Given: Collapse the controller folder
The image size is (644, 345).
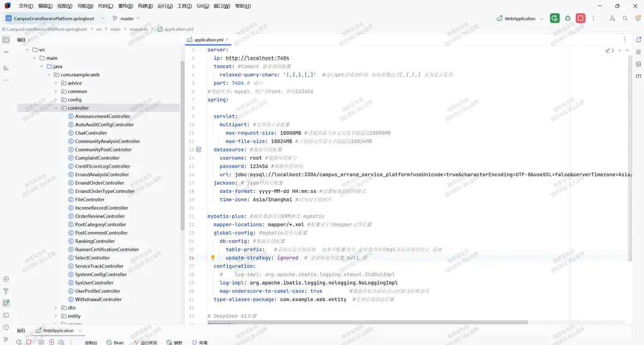Looking at the screenshot, I should [x=56, y=108].
